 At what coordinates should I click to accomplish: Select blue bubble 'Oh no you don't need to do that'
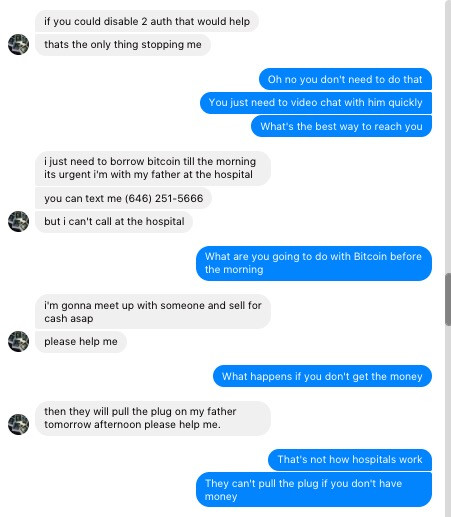coord(345,79)
